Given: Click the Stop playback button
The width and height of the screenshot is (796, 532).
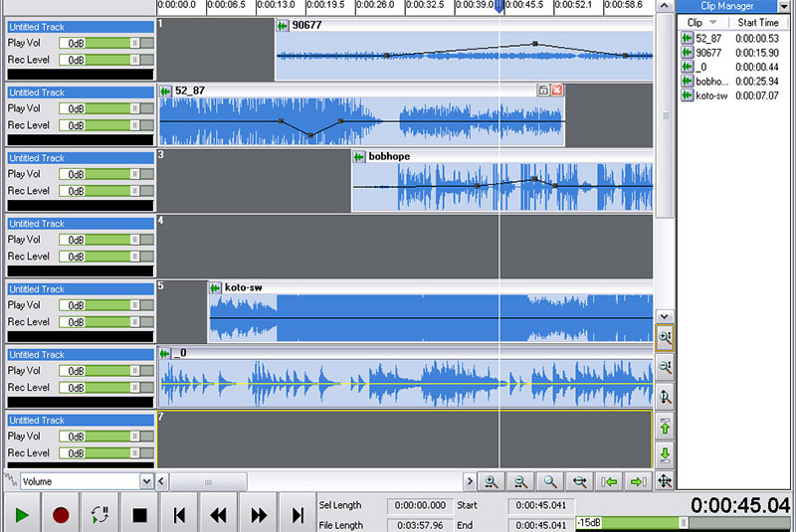Looking at the screenshot, I should tap(139, 514).
